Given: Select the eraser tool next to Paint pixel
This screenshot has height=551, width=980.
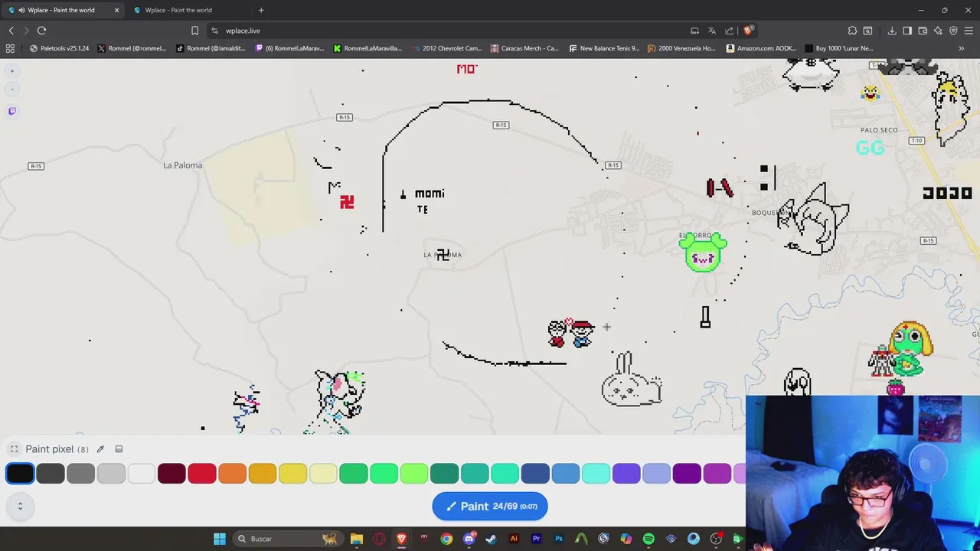Looking at the screenshot, I should tap(119, 449).
